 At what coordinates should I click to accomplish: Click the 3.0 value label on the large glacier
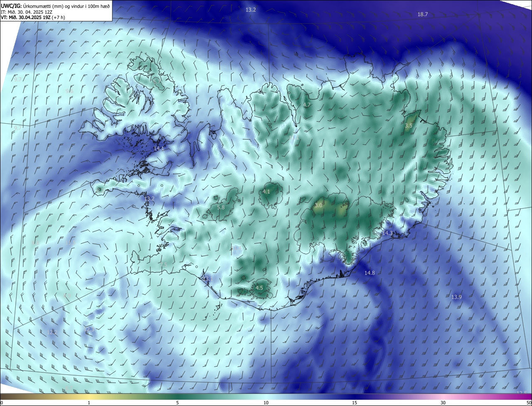click(x=318, y=205)
